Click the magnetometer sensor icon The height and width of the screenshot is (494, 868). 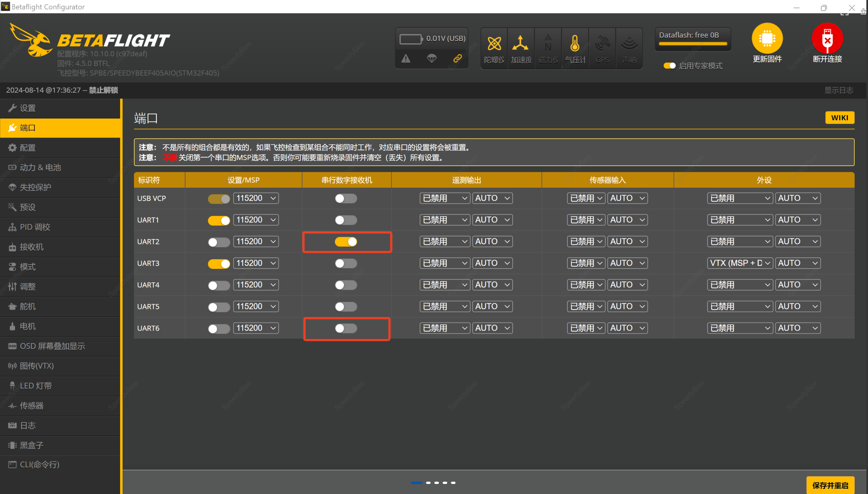[548, 43]
